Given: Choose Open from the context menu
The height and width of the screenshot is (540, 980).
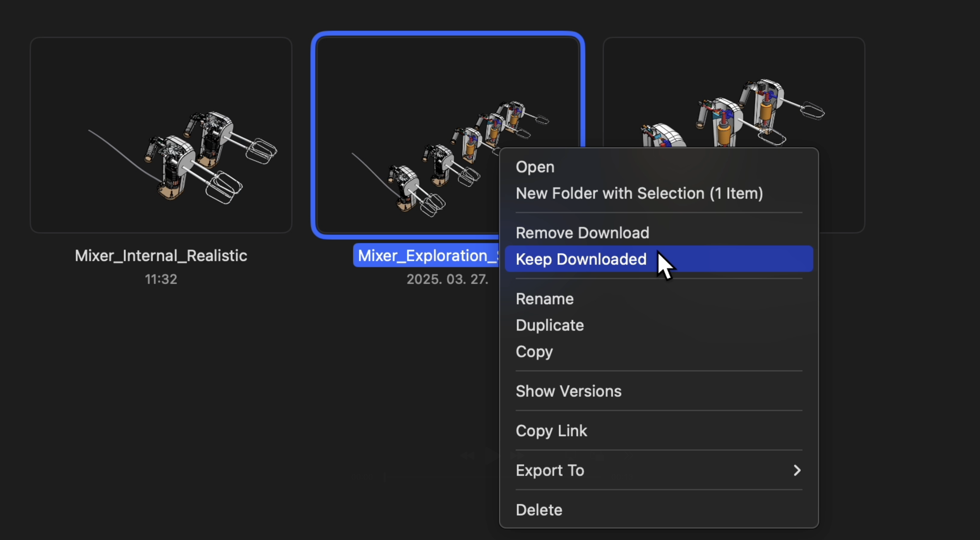Looking at the screenshot, I should [x=658, y=167].
